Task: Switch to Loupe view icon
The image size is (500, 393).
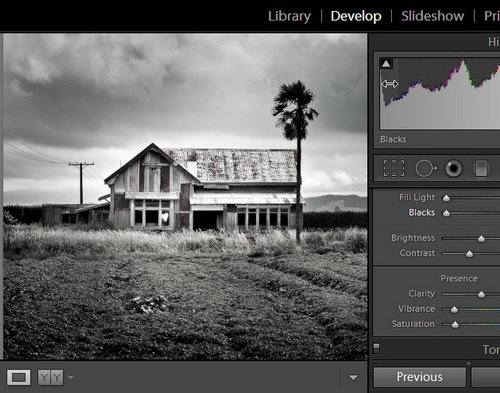Action: (19, 377)
